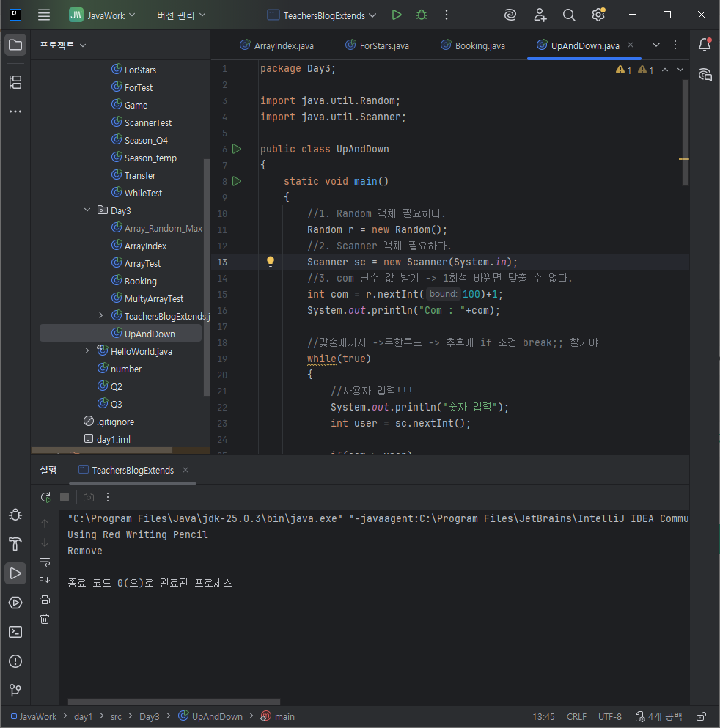Start debugging with the bug icon in the title bar

tap(422, 15)
